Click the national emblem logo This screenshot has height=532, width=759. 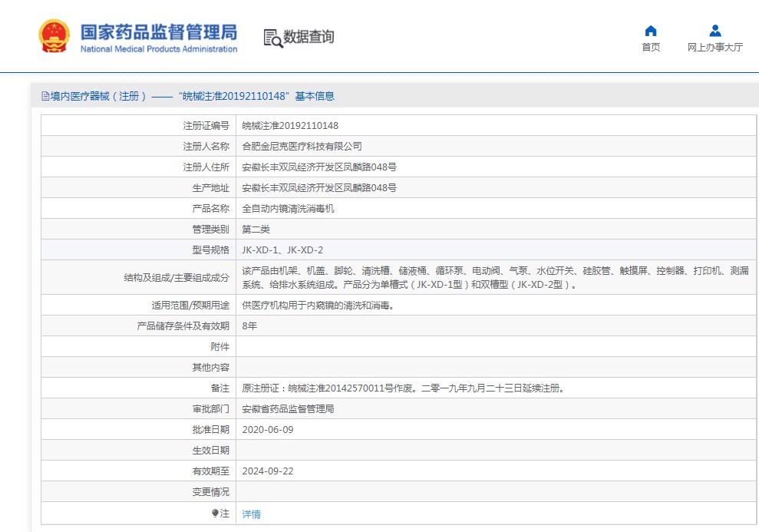point(54,36)
